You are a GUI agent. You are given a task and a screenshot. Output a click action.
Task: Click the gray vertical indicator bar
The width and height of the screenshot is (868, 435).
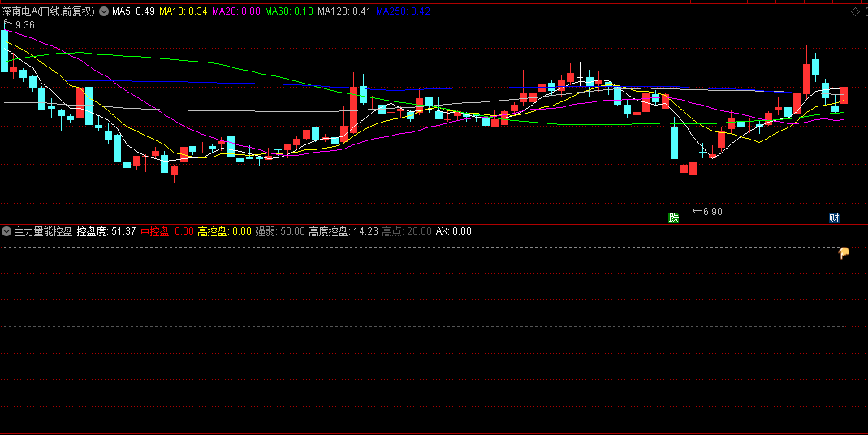pyautogui.click(x=844, y=326)
